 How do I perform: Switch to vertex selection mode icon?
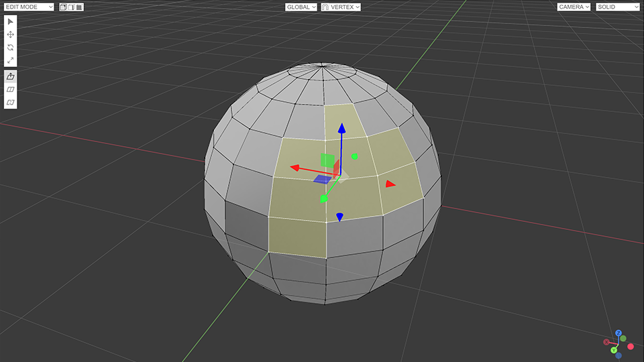coord(63,7)
